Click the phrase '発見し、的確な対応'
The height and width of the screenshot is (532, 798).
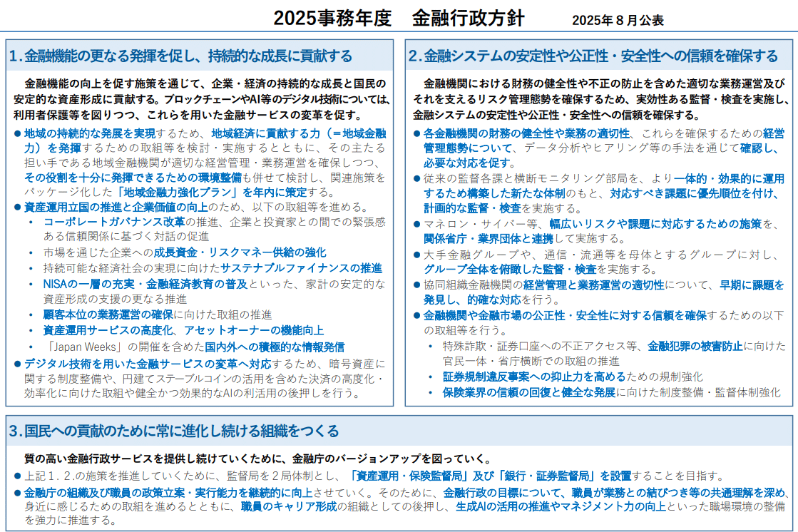point(472,300)
